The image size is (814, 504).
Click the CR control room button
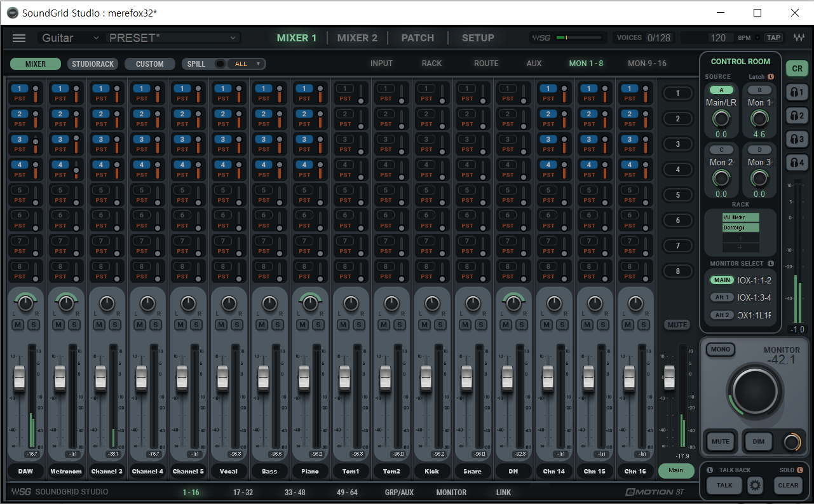(797, 69)
